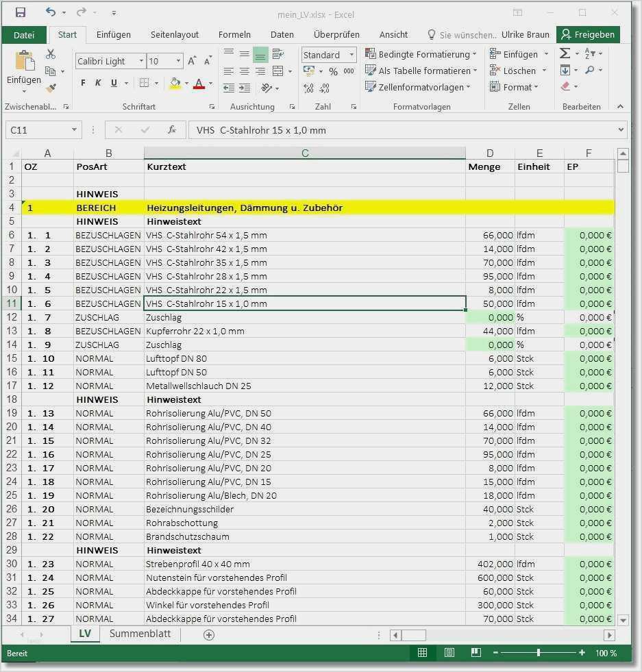Click the Cut scissors icon

tap(51, 54)
